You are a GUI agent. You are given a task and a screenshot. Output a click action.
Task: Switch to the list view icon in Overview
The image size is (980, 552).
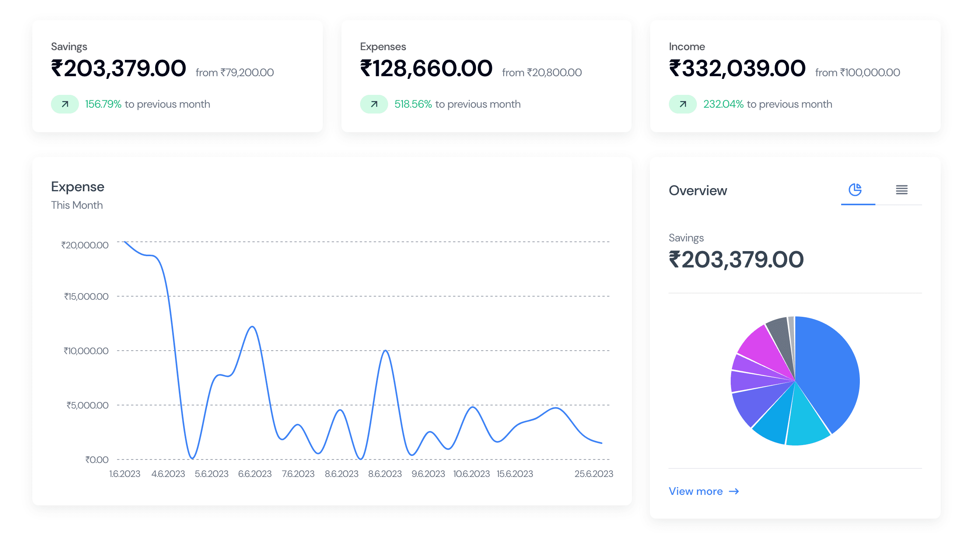pyautogui.click(x=901, y=190)
